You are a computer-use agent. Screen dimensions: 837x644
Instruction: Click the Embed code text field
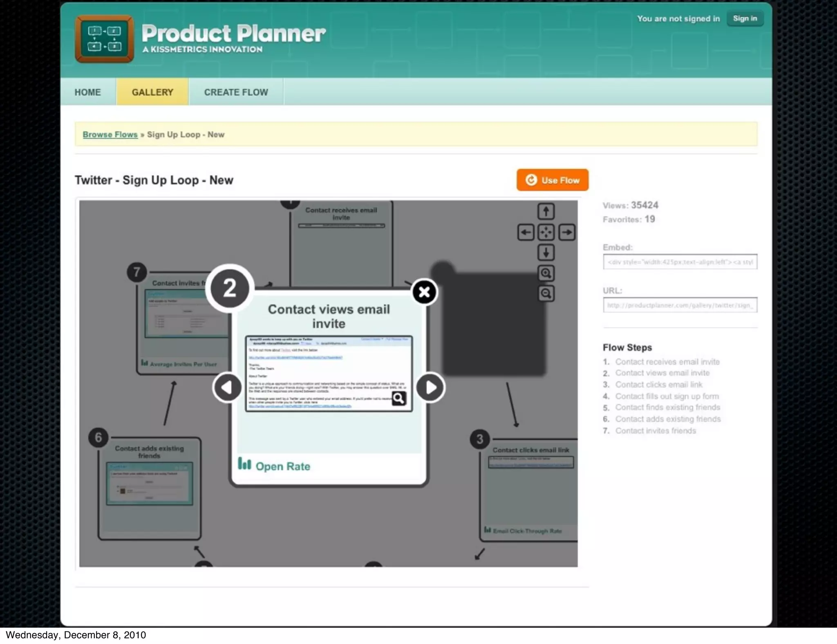(680, 262)
